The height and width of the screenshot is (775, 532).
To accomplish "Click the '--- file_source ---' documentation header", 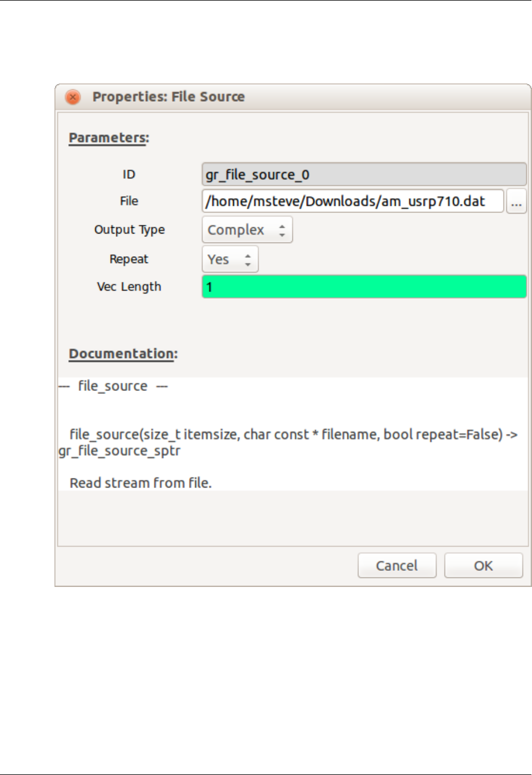I will pyautogui.click(x=113, y=386).
